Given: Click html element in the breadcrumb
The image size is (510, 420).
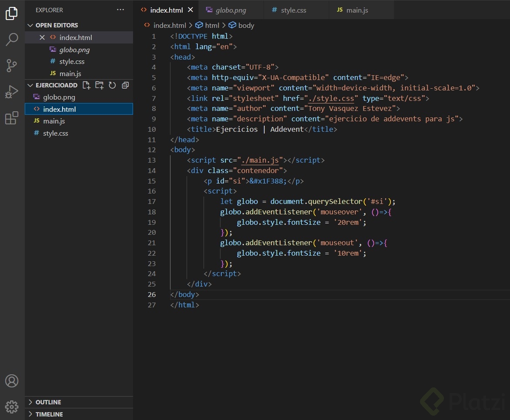Looking at the screenshot, I should pyautogui.click(x=212, y=25).
